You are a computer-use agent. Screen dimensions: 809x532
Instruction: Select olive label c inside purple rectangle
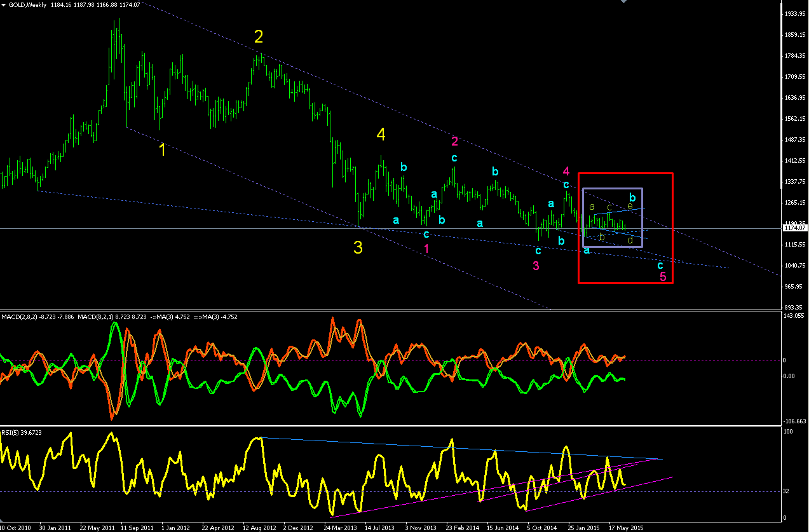tap(609, 207)
